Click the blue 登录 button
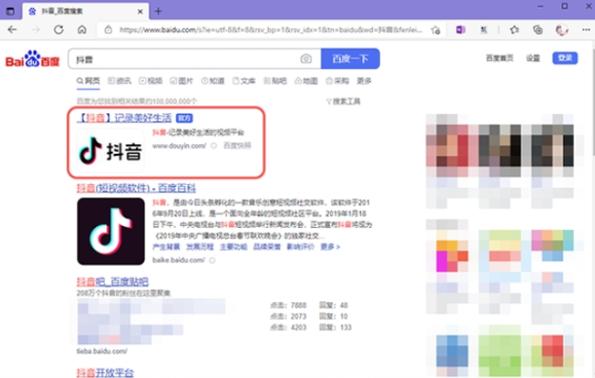This screenshot has height=378, width=595. pyautogui.click(x=565, y=58)
